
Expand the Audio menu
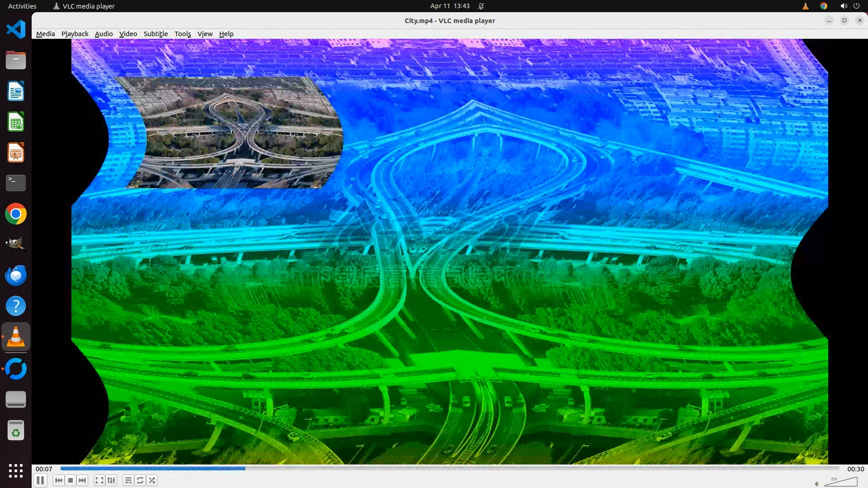tap(104, 34)
